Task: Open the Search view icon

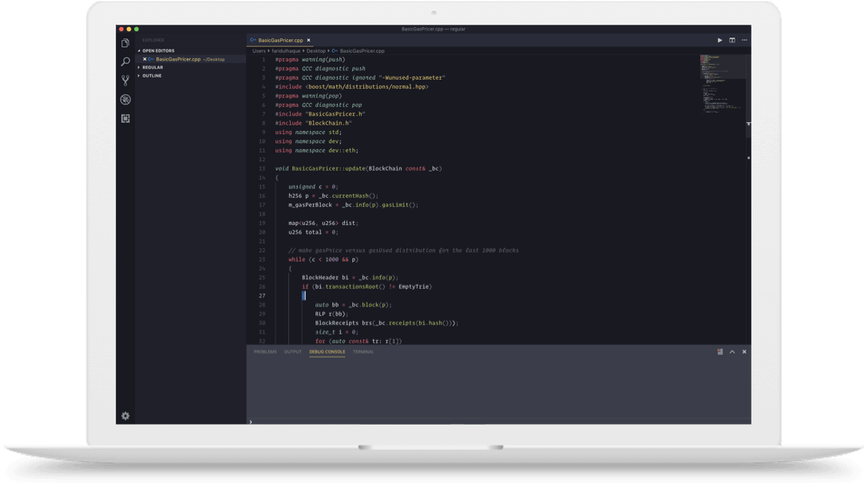Action: click(x=125, y=61)
